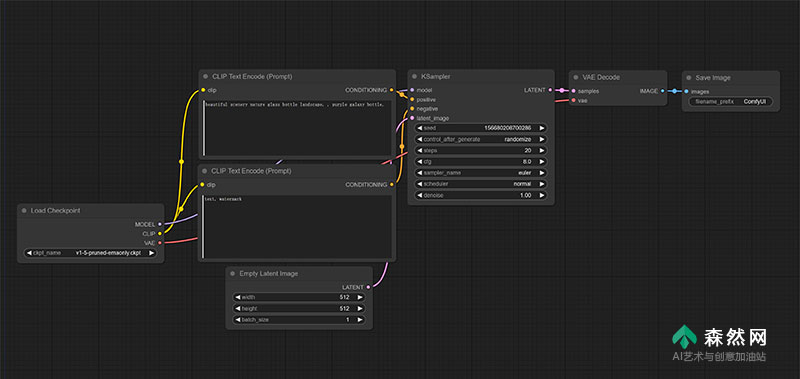Collapse the CLIP Text Encode node with scenery prompt
Image resolution: width=800 pixels, height=379 pixels.
tap(205, 77)
